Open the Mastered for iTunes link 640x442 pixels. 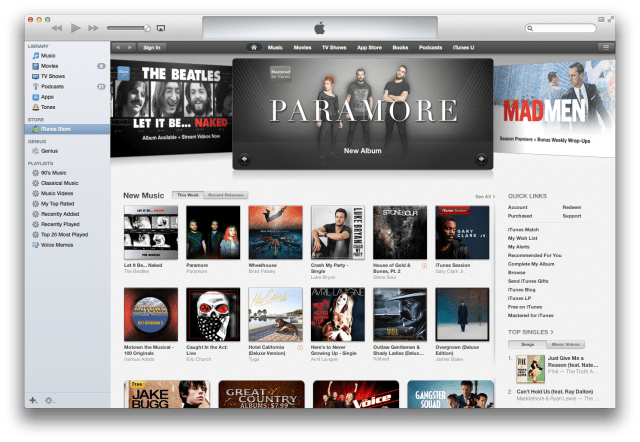[531, 315]
